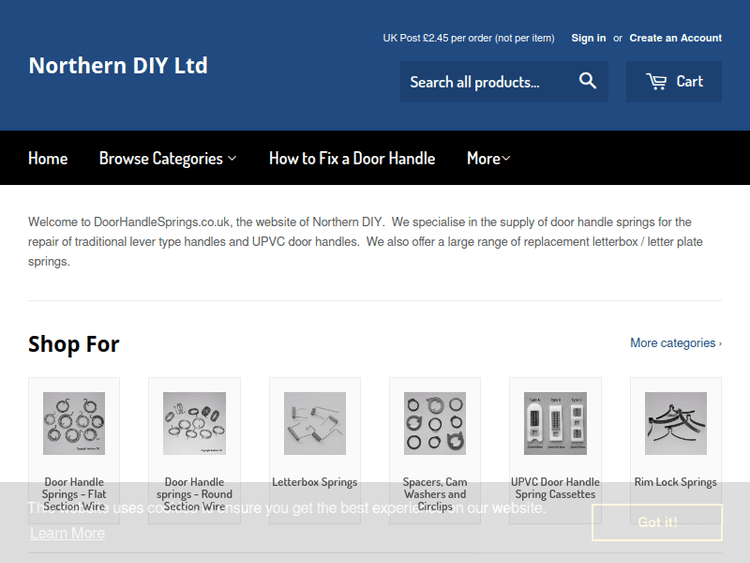Viewport: 750px width, 563px height.
Task: Select the Letterbox Springs product image
Action: [315, 423]
